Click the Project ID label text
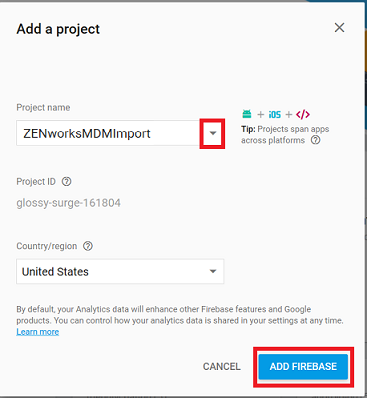367x398 pixels. click(x=36, y=182)
